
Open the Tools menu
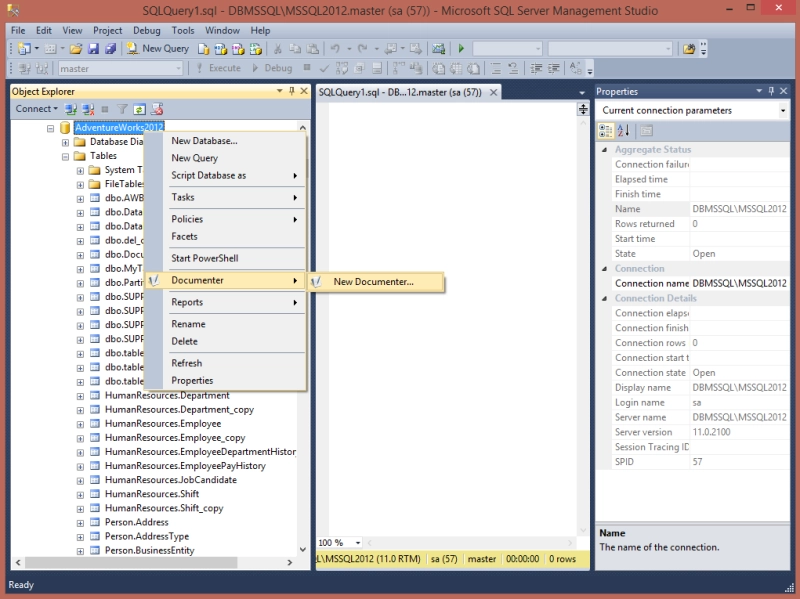click(183, 31)
